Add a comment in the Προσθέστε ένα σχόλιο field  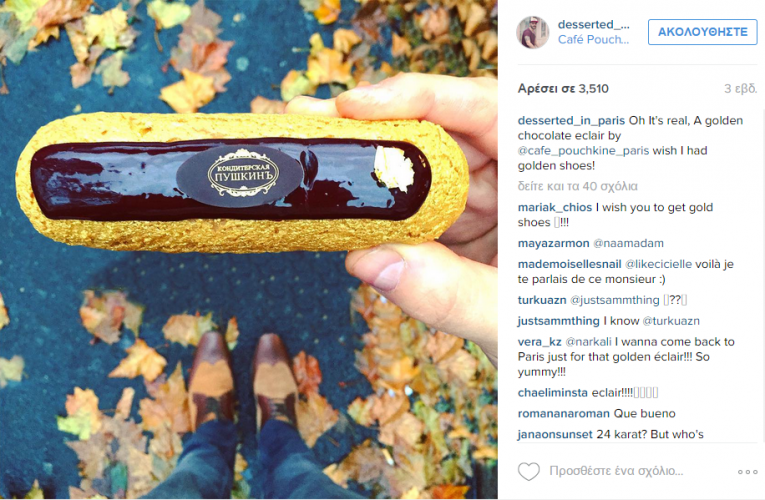pyautogui.click(x=616, y=471)
